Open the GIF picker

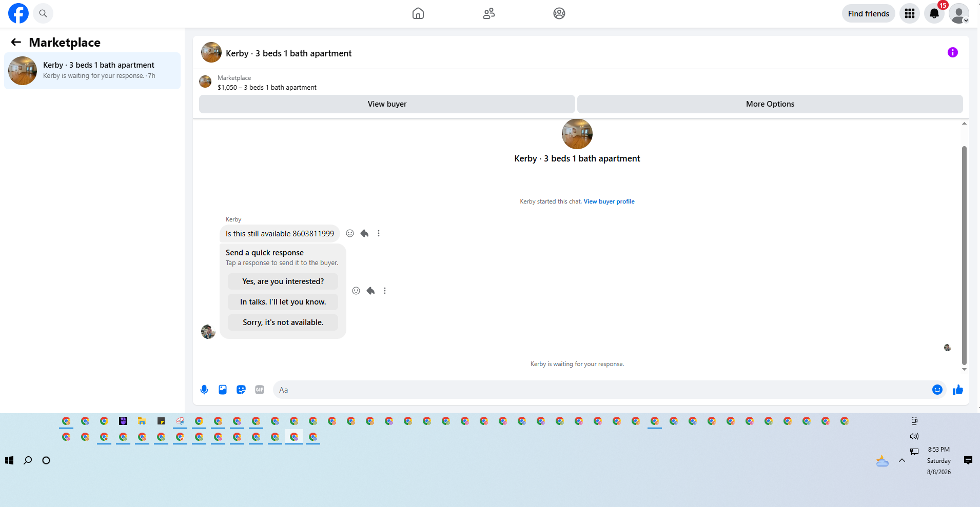click(x=260, y=390)
